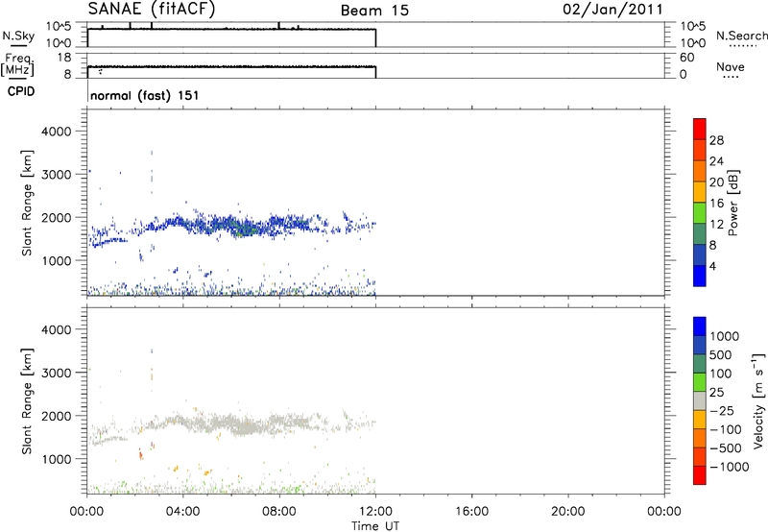Click the red top segment of Power colorbar
This screenshot has width=768, height=532.
pyautogui.click(x=700, y=129)
